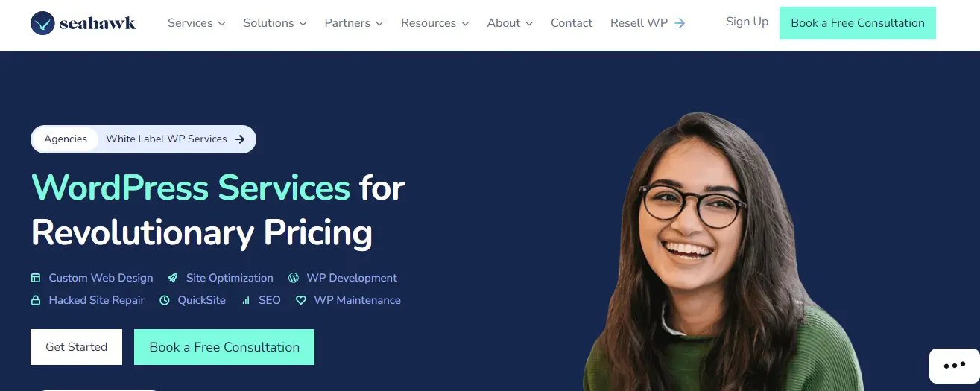This screenshot has height=391, width=980.
Task: Expand the Solutions dropdown menu
Action: 275,23
